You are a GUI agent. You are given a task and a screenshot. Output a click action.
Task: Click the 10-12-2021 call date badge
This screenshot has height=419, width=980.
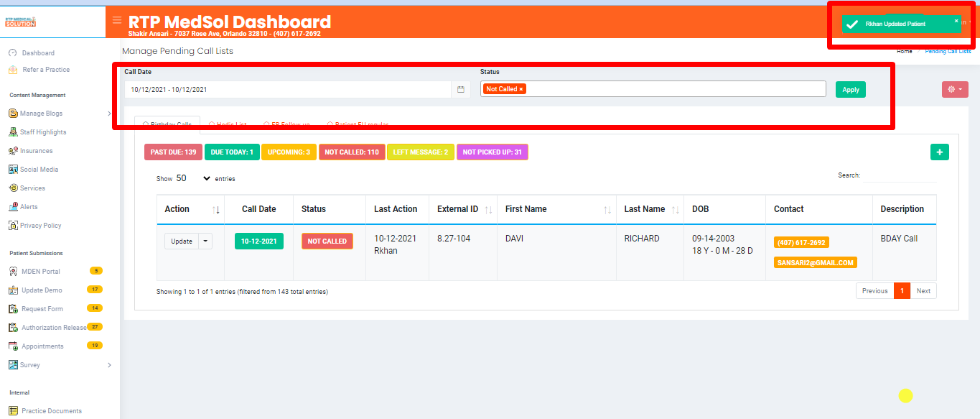(259, 241)
